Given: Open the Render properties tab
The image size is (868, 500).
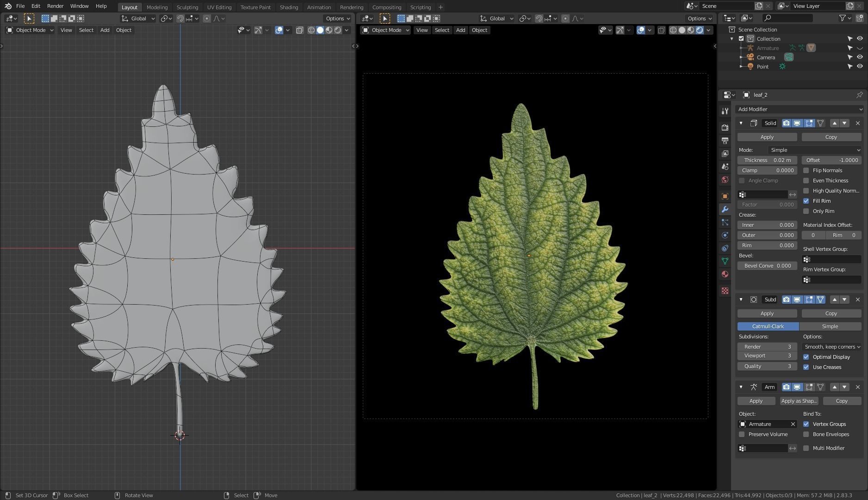Looking at the screenshot, I should pos(725,127).
